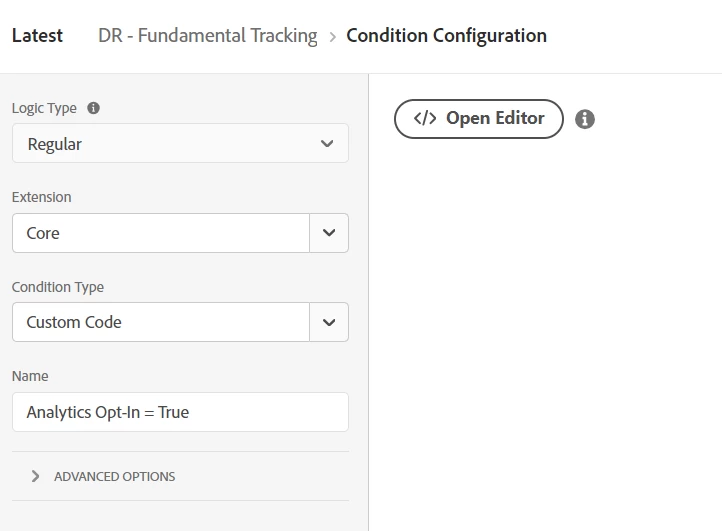Click the Latest label in the header
Image resolution: width=722 pixels, height=531 pixels.
(37, 36)
